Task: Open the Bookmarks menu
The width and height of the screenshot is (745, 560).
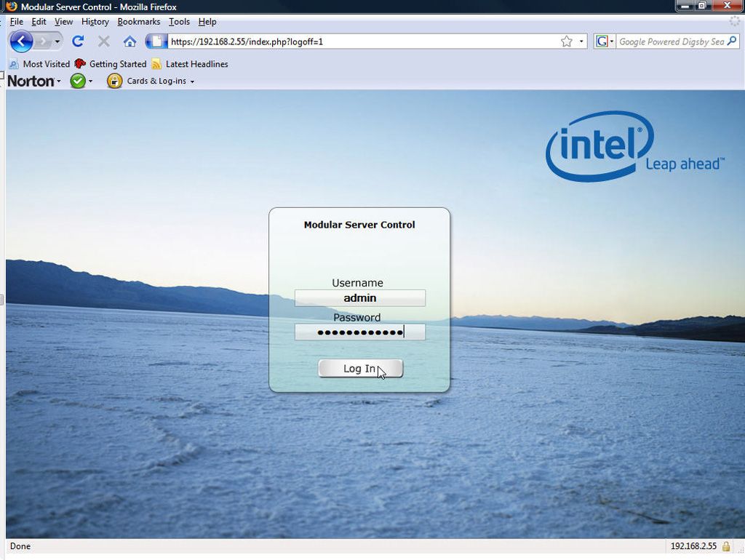Action: pyautogui.click(x=138, y=22)
